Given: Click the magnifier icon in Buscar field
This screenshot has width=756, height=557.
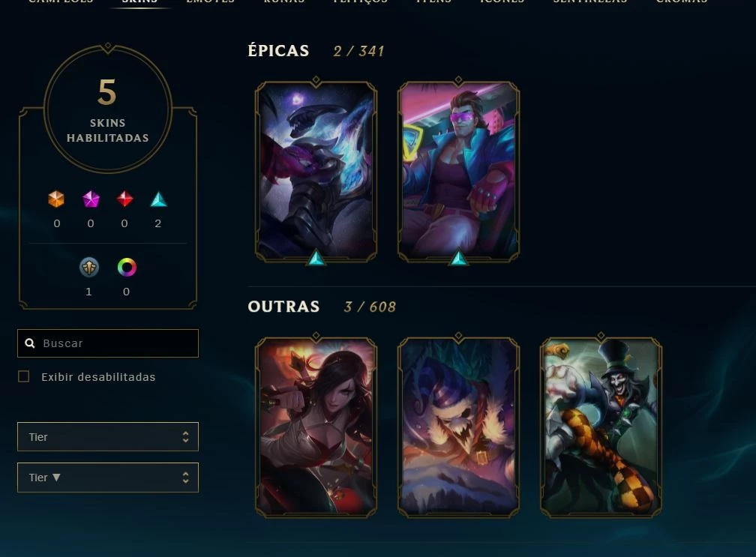Looking at the screenshot, I should click(30, 343).
